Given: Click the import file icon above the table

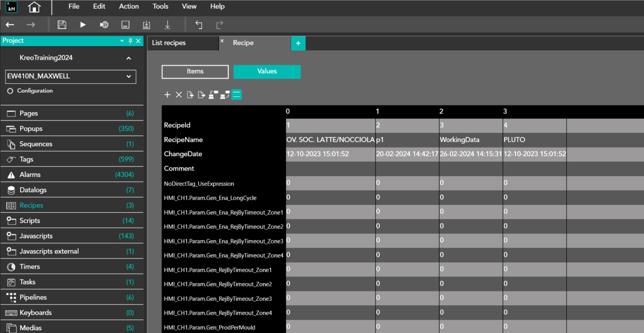Looking at the screenshot, I should point(190,95).
